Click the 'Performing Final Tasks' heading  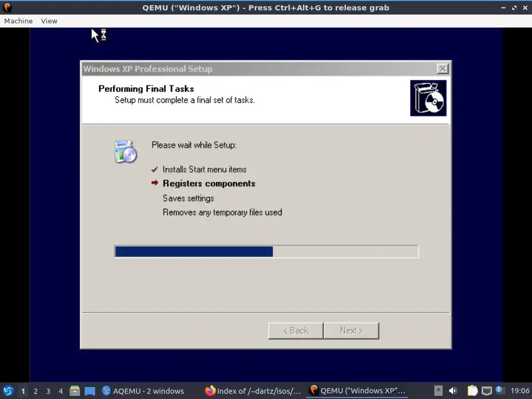coord(146,89)
